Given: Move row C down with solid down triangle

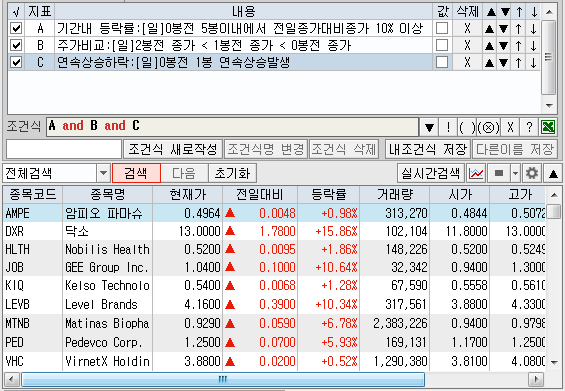Looking at the screenshot, I should pos(504,63).
